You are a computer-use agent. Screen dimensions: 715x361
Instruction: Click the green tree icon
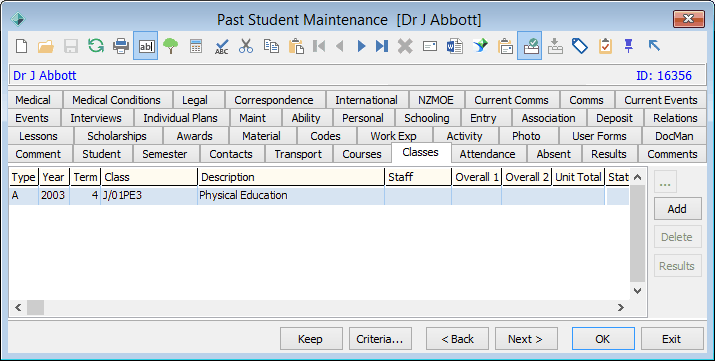[x=171, y=46]
